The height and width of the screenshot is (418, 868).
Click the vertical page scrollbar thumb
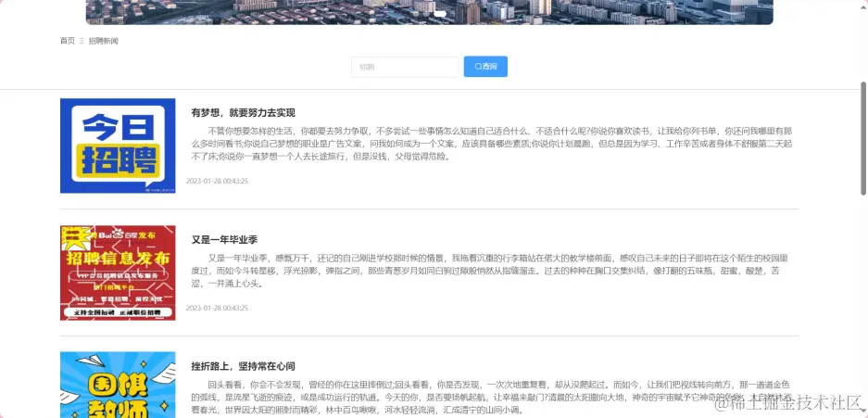coord(863,138)
